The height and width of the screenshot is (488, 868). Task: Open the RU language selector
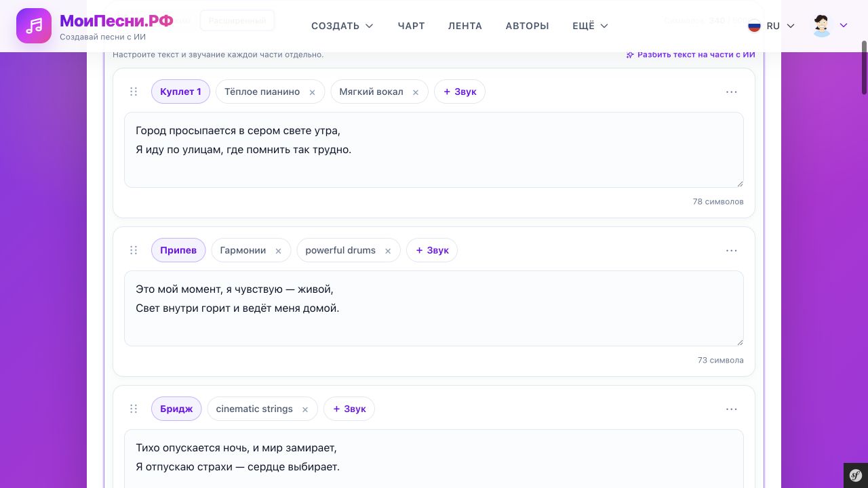pos(772,26)
